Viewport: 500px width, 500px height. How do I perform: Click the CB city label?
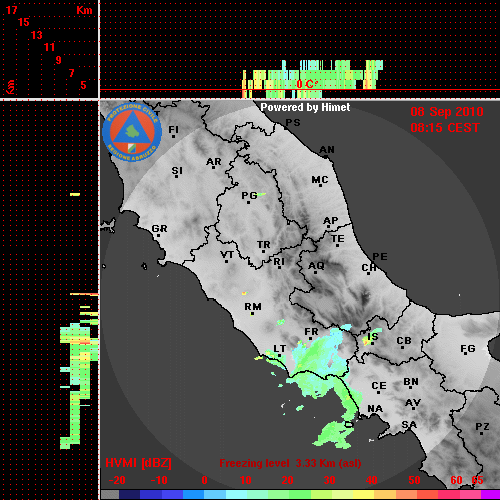tap(404, 341)
